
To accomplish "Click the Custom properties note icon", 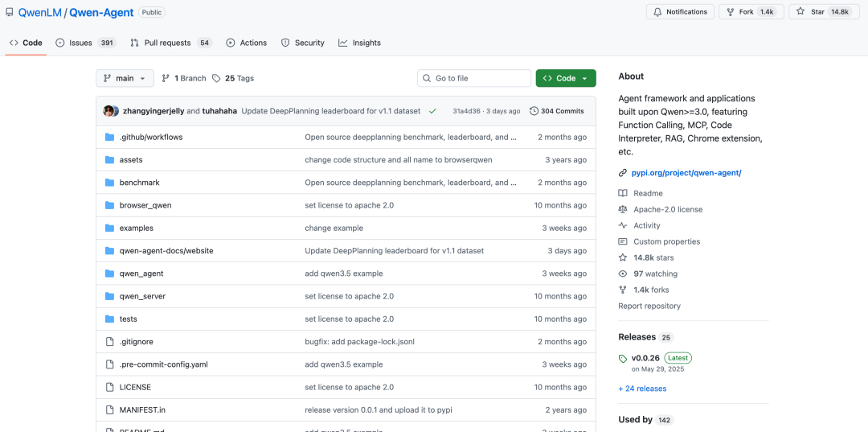I will click(623, 241).
